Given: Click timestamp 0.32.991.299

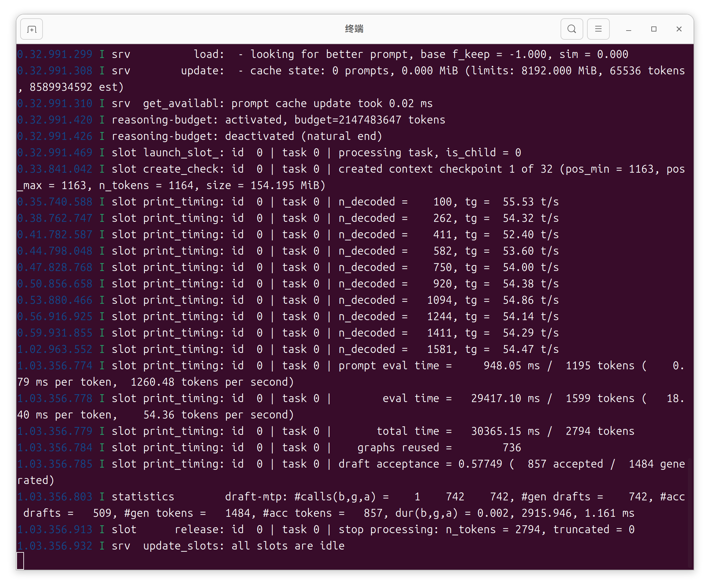Looking at the screenshot, I should (x=55, y=55).
